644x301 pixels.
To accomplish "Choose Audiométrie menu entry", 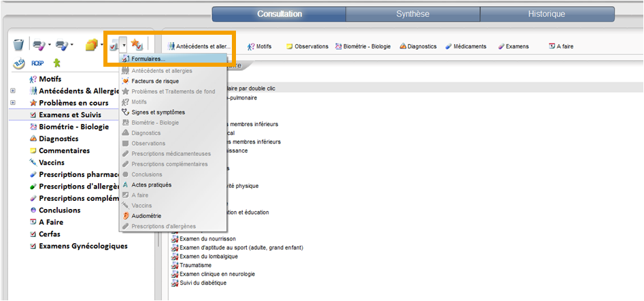I will coord(173,216).
